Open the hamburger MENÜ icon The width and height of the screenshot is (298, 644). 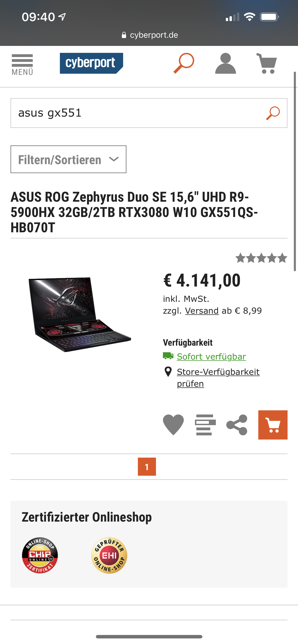[x=22, y=64]
